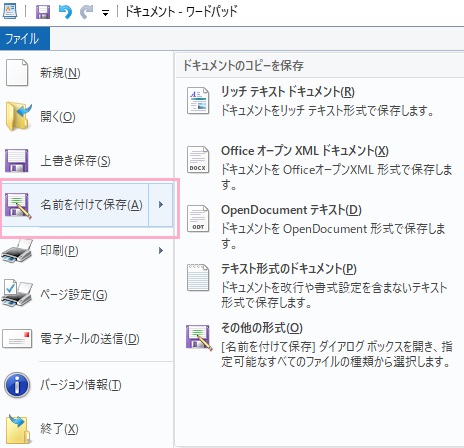Image resolution: width=464 pixels, height=448 pixels.
Task: Click the envelope icon for 電子メールの送信
Action: click(17, 339)
